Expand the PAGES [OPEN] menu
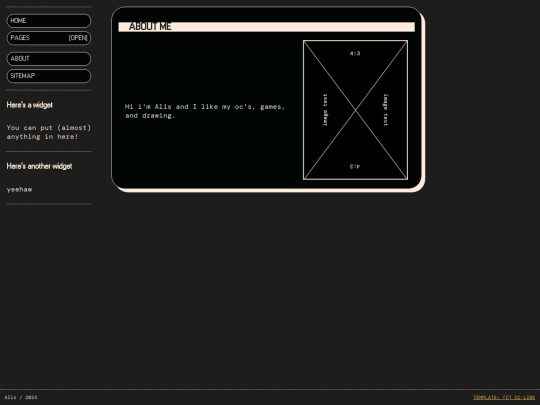The height and width of the screenshot is (405, 540). 49,38
